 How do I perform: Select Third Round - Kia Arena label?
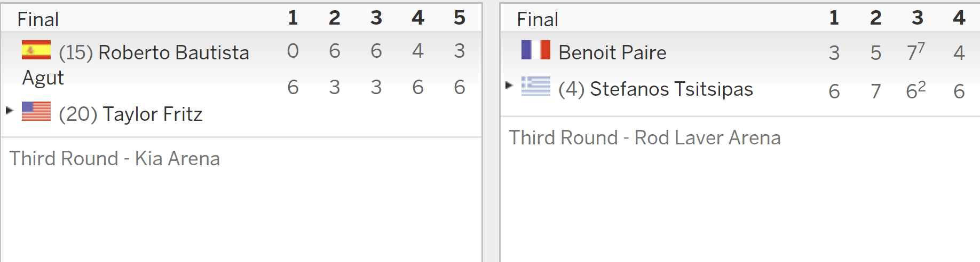tap(115, 158)
